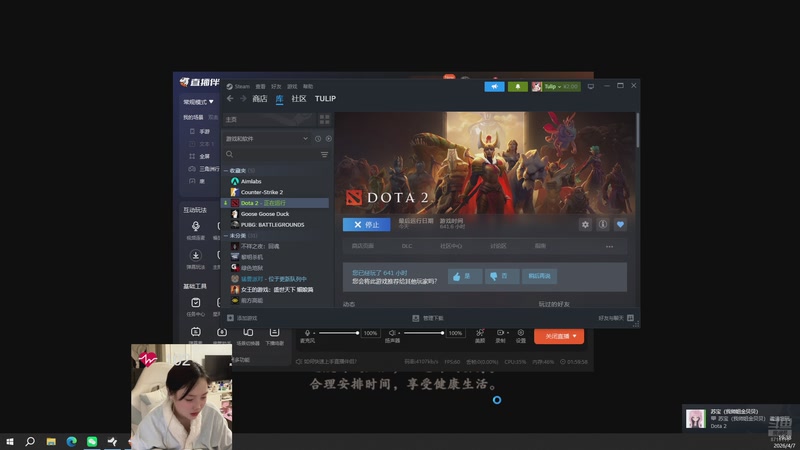Choose the review later button
The height and width of the screenshot is (450, 800).
tap(539, 276)
